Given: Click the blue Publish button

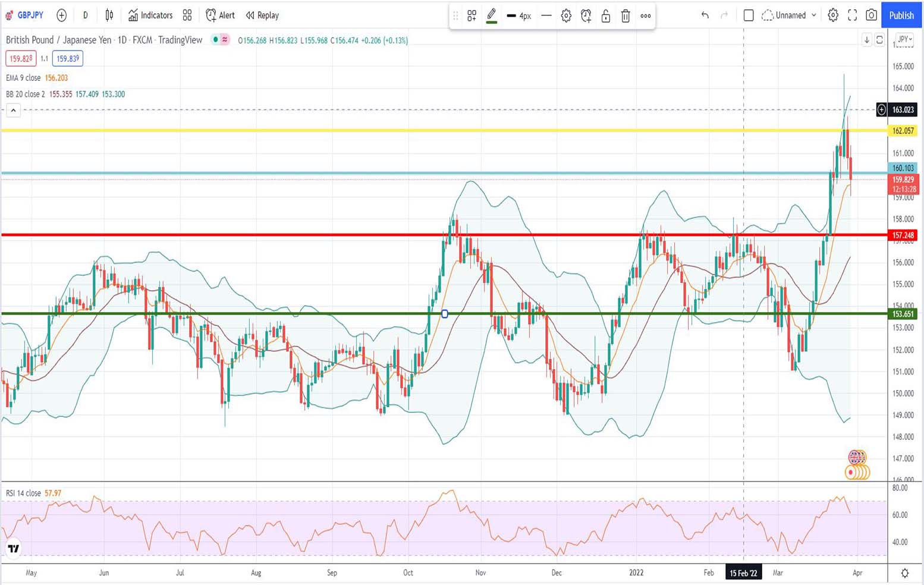Looking at the screenshot, I should 901,15.
